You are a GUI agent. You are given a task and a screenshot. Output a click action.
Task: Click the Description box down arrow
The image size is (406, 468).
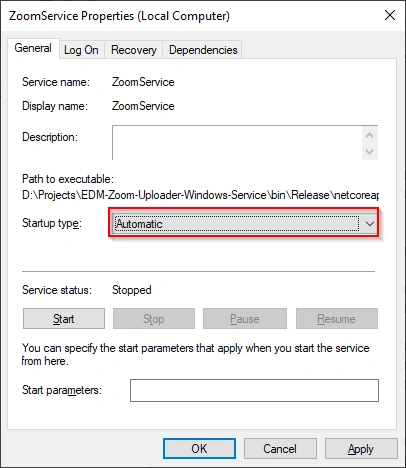(x=369, y=152)
